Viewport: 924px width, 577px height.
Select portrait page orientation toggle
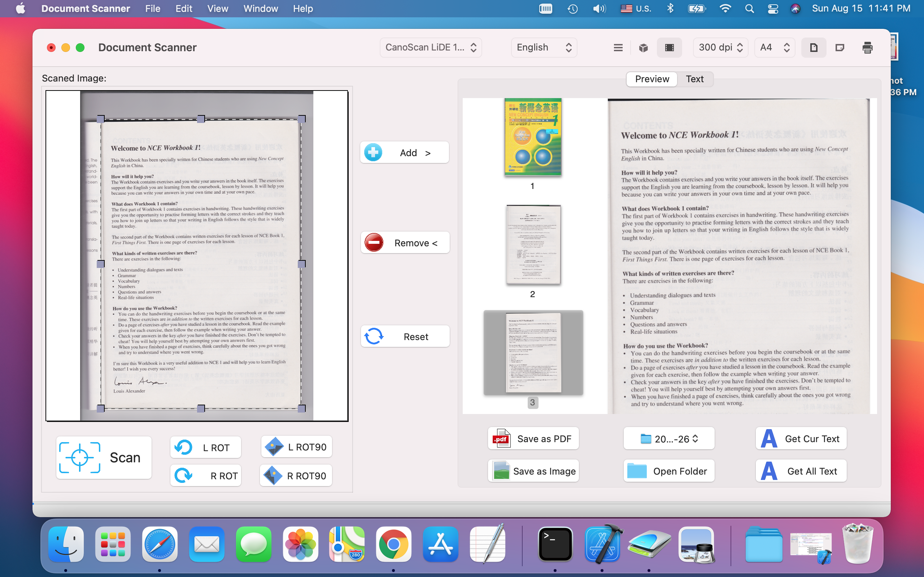(x=814, y=47)
